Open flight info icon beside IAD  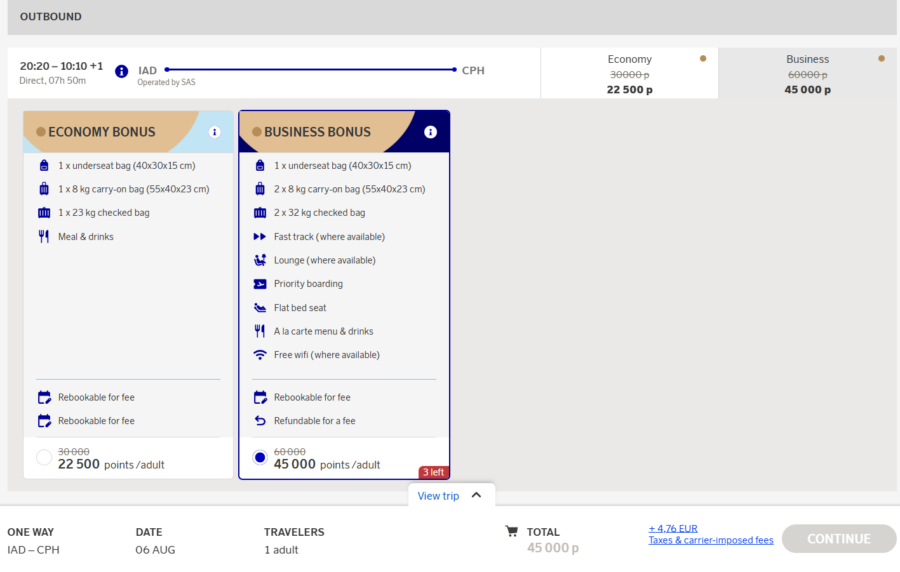121,71
